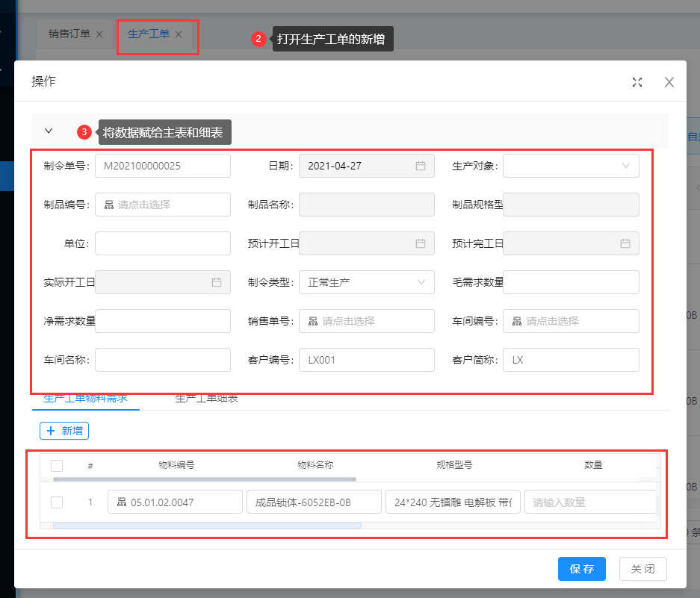Click the 请输入数量 quantity input
The width and height of the screenshot is (700, 598).
(x=590, y=502)
